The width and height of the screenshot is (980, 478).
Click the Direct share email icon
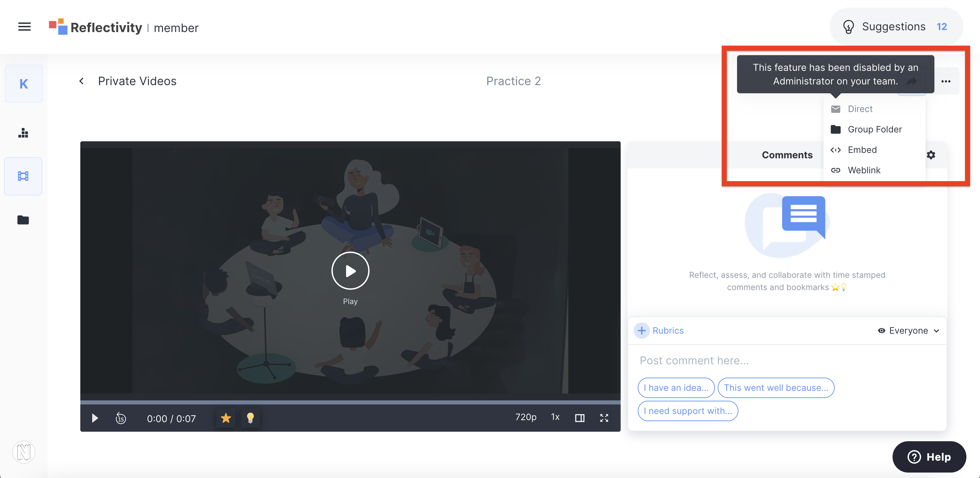point(836,108)
